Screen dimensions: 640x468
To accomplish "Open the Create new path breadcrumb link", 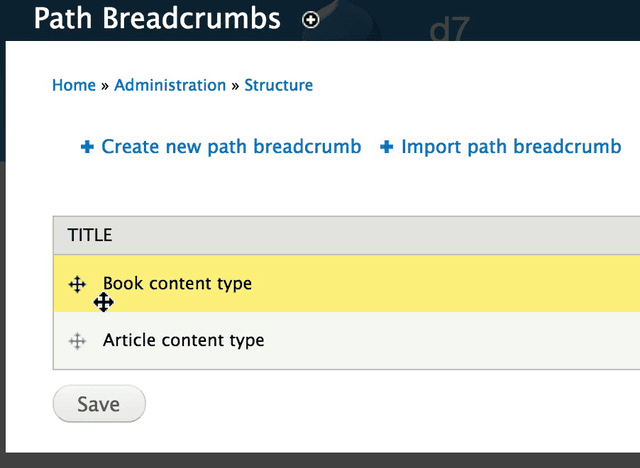I will coord(231,147).
